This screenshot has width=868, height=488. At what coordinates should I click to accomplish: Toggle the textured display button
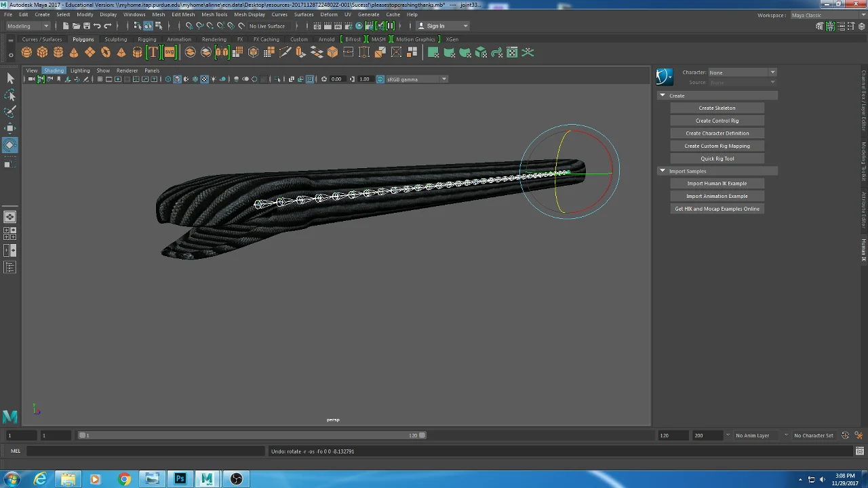[x=204, y=79]
